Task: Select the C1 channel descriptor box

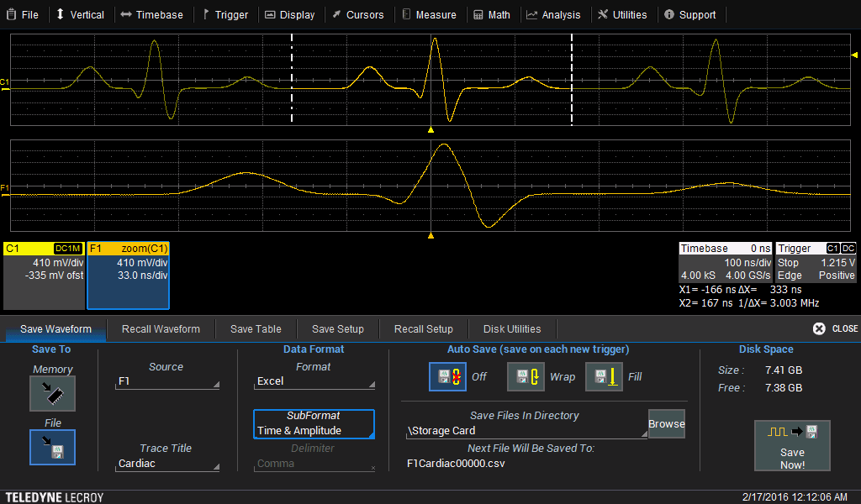Action: (44, 276)
